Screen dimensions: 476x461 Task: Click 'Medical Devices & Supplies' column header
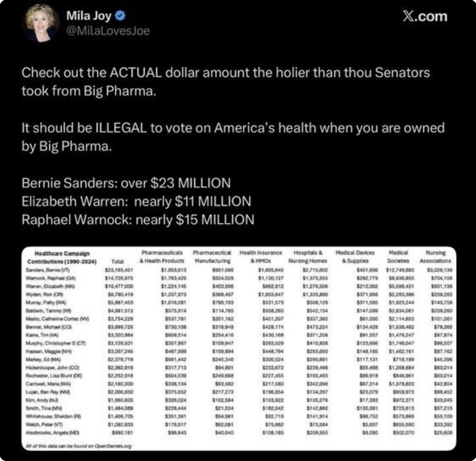[355, 257]
